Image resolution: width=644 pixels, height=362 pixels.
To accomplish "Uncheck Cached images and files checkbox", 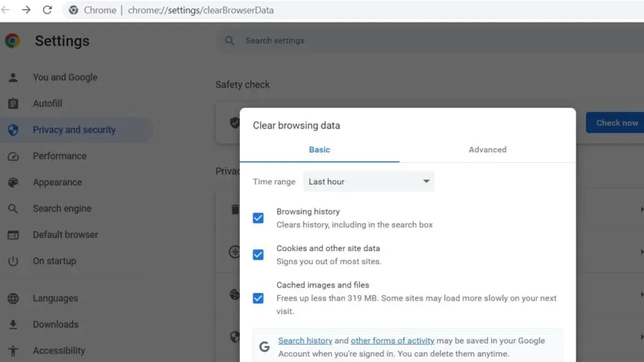I will pos(258,298).
